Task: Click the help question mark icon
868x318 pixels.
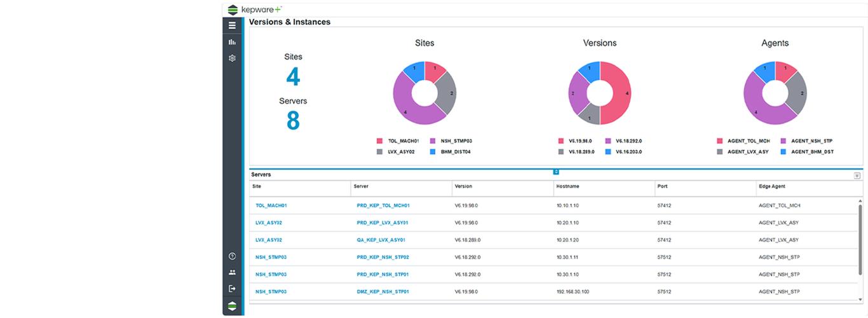Action: (x=232, y=256)
